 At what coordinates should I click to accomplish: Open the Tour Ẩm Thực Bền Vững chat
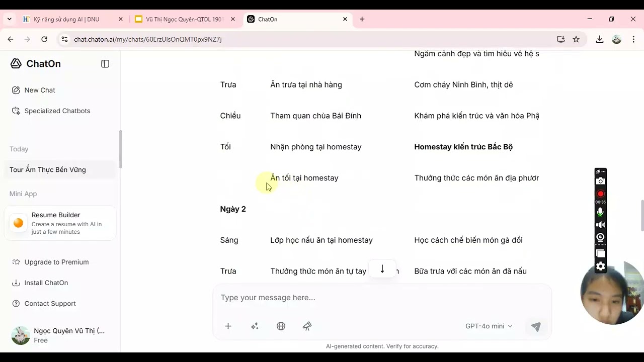[59, 169]
